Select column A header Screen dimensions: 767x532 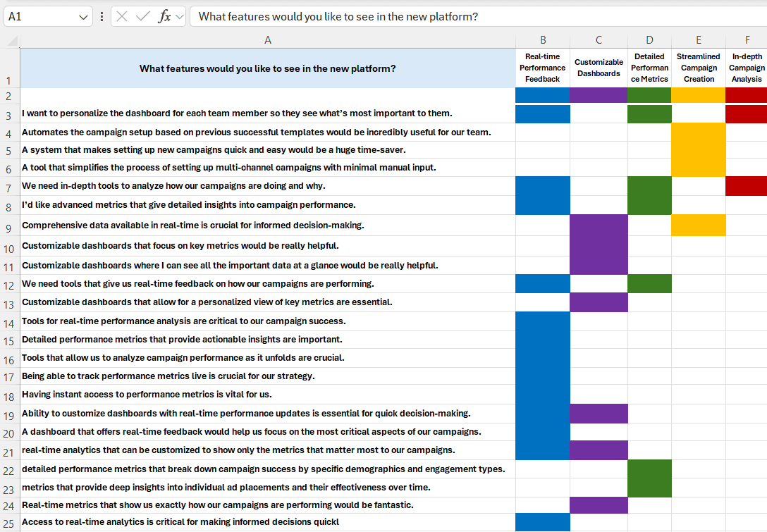pyautogui.click(x=268, y=40)
